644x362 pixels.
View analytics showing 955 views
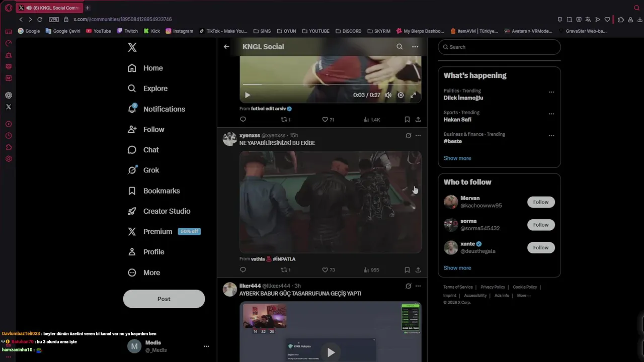371,270
